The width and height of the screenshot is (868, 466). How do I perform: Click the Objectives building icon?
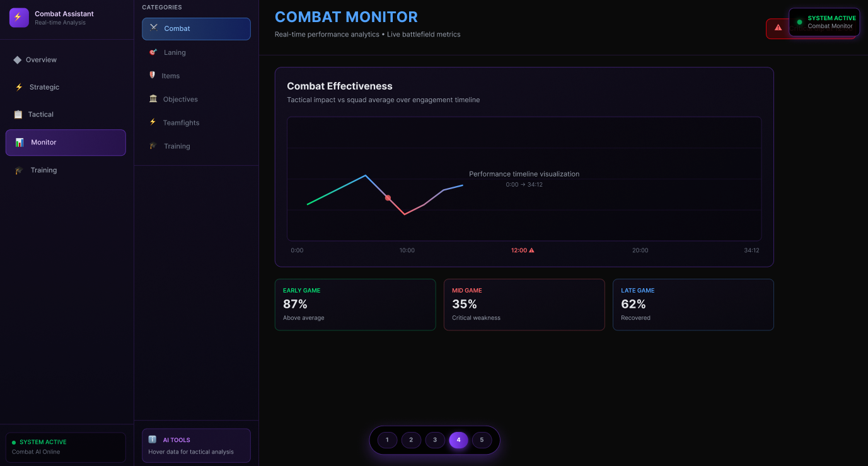(153, 99)
